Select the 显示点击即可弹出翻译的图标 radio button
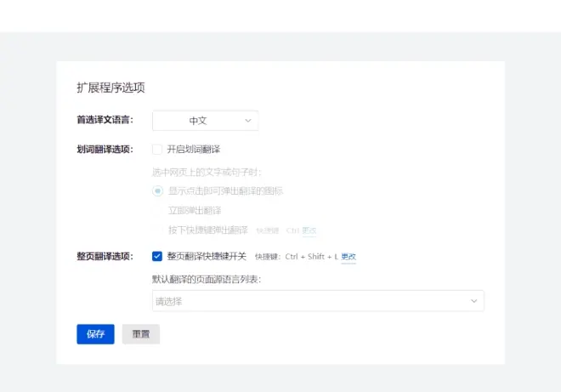 157,190
